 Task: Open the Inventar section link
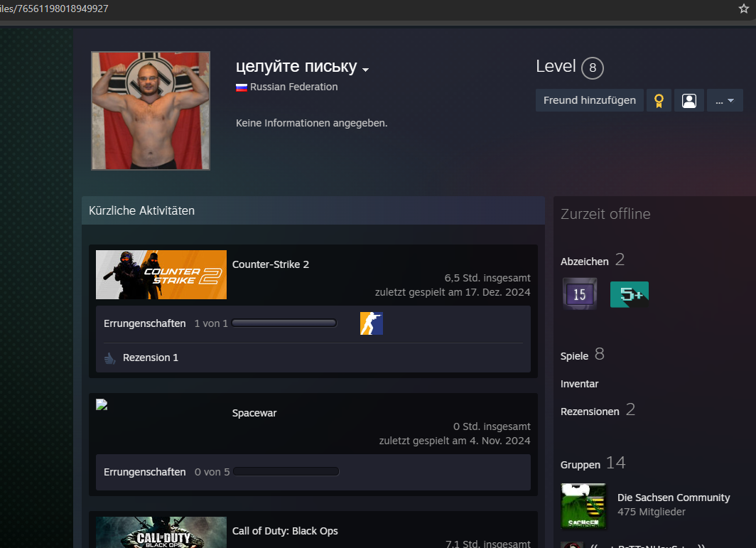(x=579, y=384)
